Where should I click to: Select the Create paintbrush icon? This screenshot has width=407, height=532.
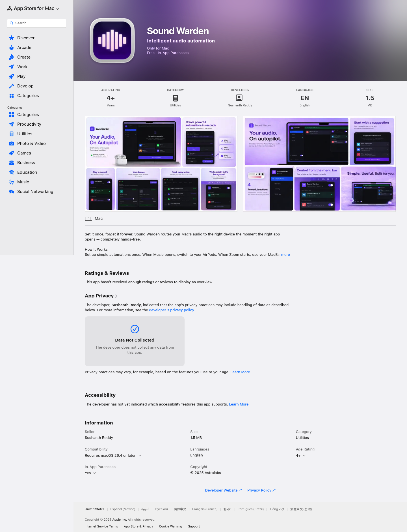12,57
